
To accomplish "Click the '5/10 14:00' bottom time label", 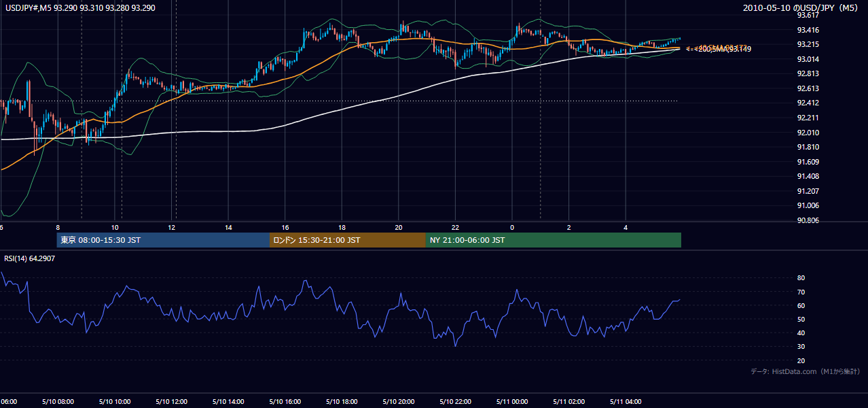I will (x=228, y=401).
